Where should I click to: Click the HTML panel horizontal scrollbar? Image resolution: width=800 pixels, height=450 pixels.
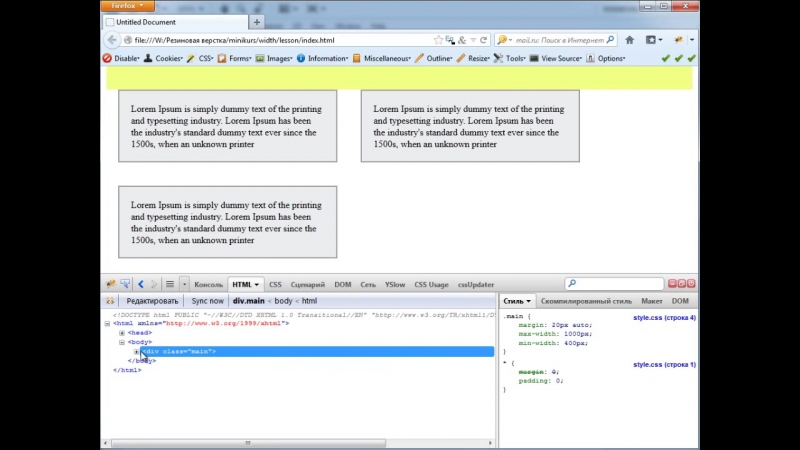click(x=248, y=443)
